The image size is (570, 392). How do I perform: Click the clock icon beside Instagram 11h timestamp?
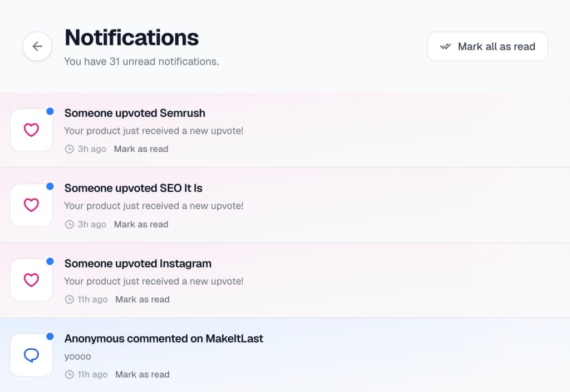pyautogui.click(x=68, y=299)
